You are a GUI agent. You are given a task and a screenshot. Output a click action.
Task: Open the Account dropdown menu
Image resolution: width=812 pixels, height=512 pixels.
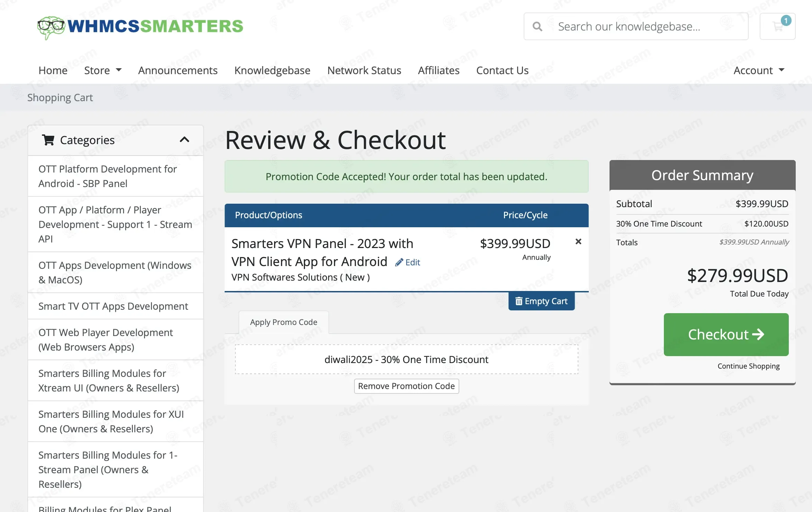[759, 70]
